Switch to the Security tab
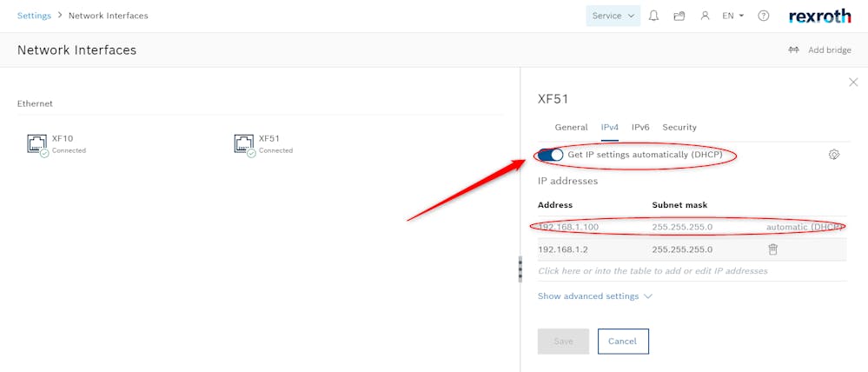The height and width of the screenshot is (372, 868). tap(679, 127)
